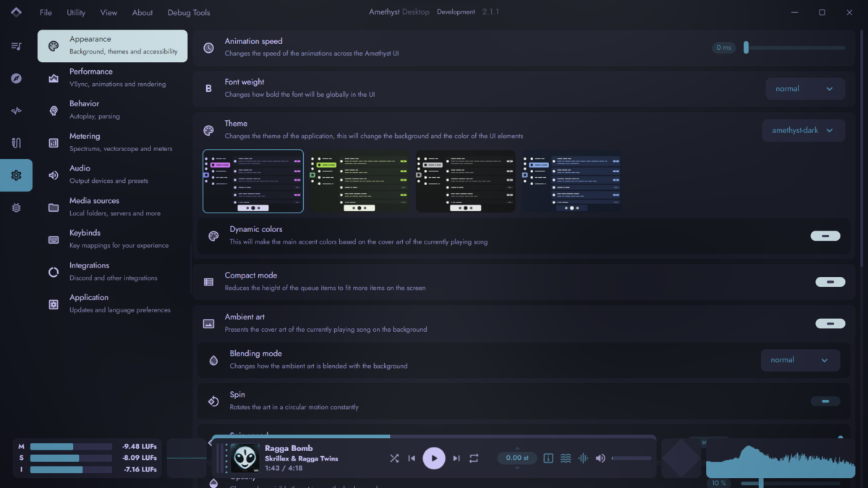The width and height of the screenshot is (868, 488).
Task: Skip to the next track
Action: tap(456, 458)
